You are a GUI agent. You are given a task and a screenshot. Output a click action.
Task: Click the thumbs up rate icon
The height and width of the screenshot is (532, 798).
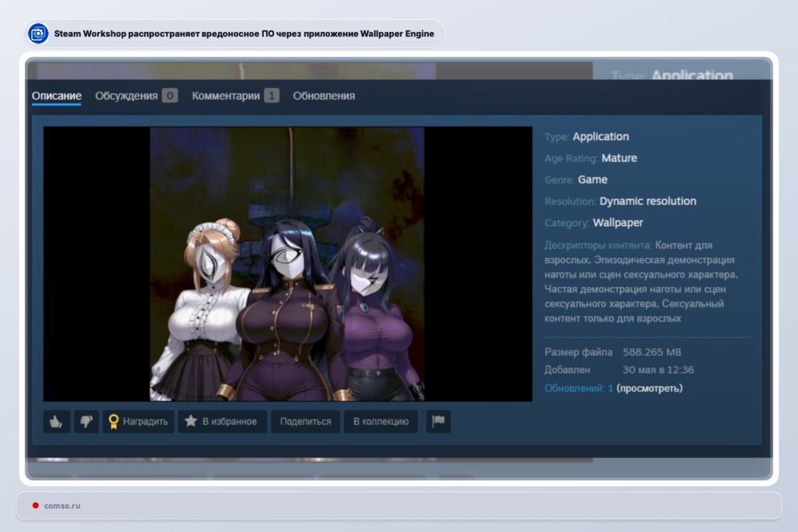pos(57,421)
